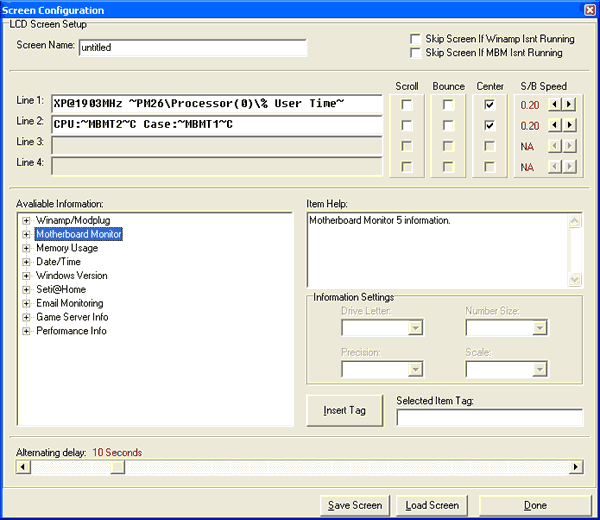Click the Insert Tag button
The image size is (600, 520).
[x=344, y=411]
